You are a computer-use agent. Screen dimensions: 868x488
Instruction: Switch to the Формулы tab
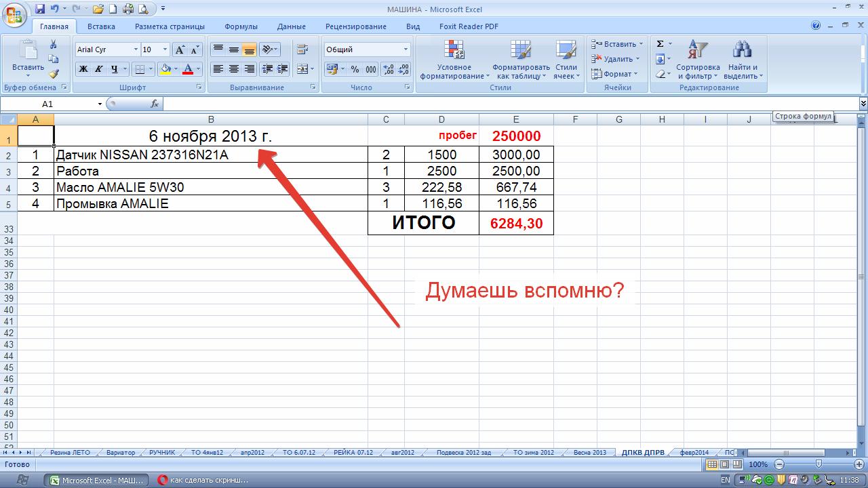pyautogui.click(x=241, y=26)
